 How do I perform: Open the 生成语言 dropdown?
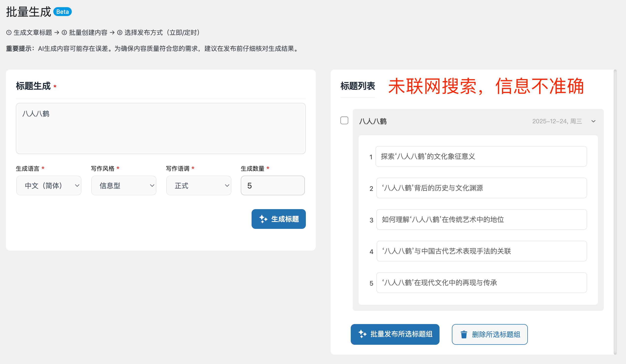click(x=49, y=185)
